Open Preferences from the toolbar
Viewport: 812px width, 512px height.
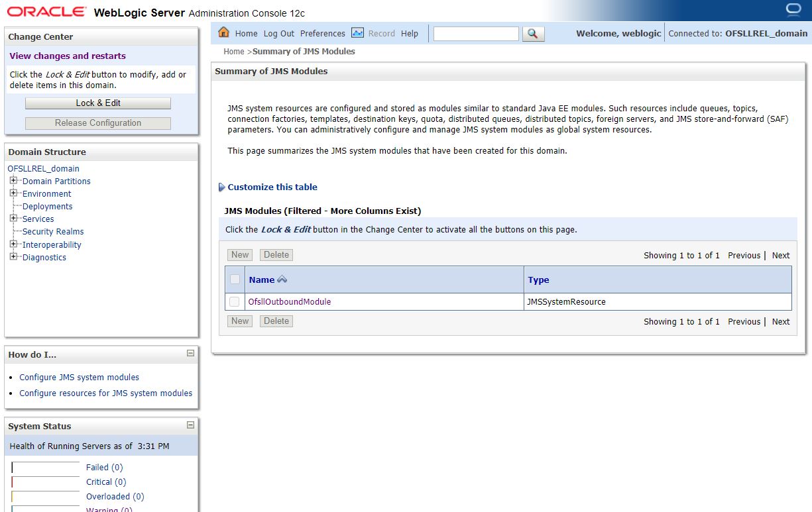pos(322,34)
